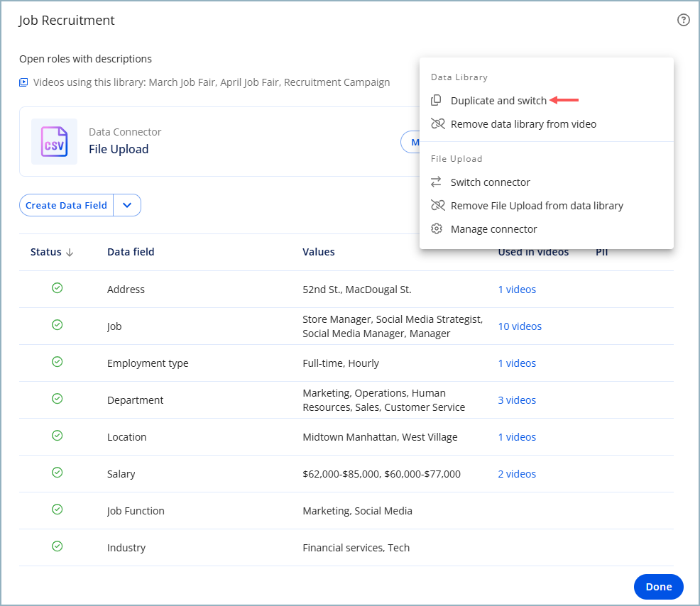This screenshot has height=606, width=700.
Task: Choose 'Duplicate and switch' from the menu
Action: coord(498,100)
